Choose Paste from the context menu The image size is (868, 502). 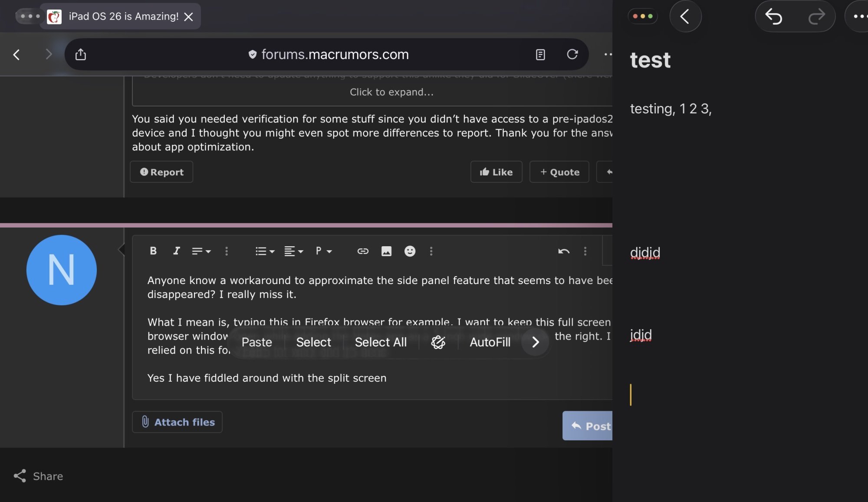256,342
